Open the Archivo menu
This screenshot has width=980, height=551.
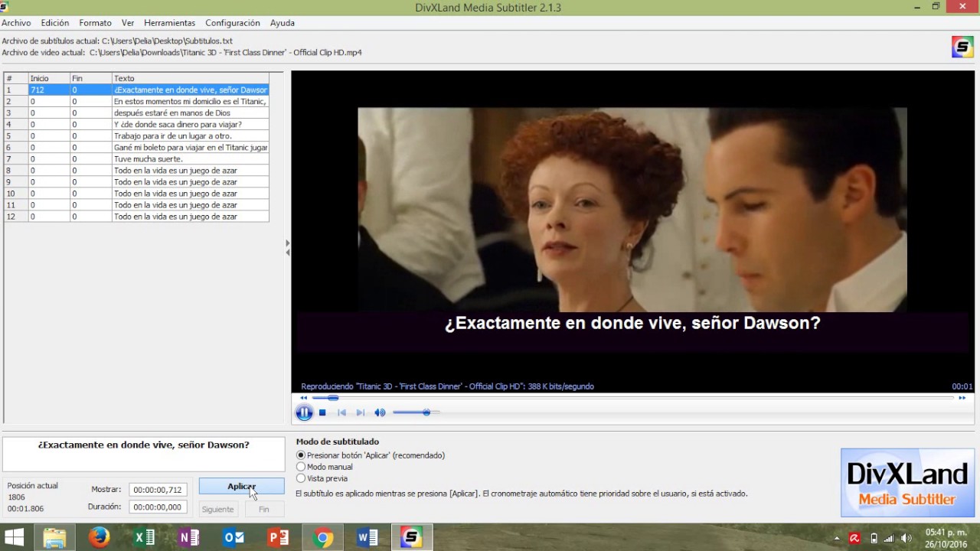click(16, 23)
